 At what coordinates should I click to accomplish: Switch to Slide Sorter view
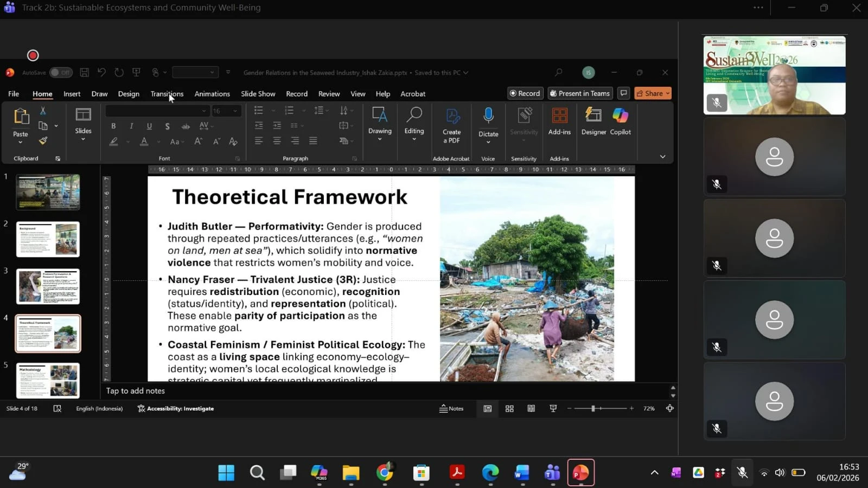click(x=509, y=408)
